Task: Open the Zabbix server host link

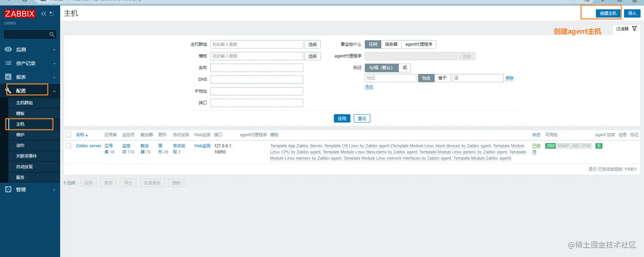Action: [89, 146]
